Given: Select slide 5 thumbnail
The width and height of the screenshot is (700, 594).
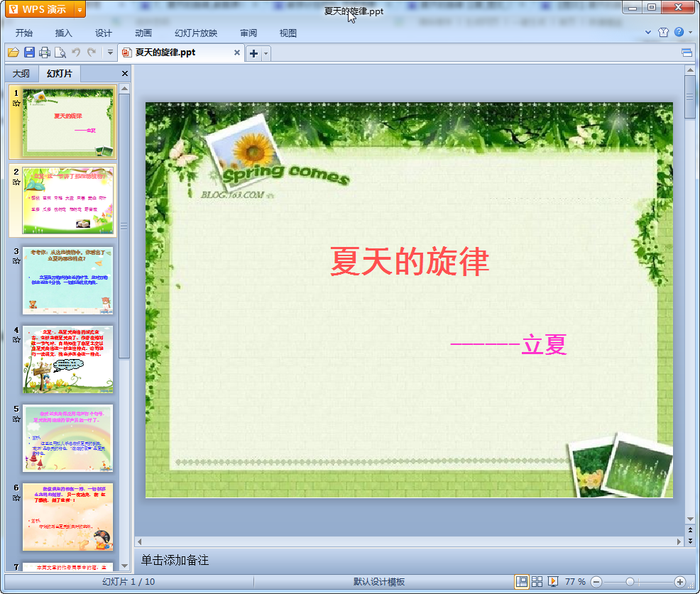Looking at the screenshot, I should (68, 439).
